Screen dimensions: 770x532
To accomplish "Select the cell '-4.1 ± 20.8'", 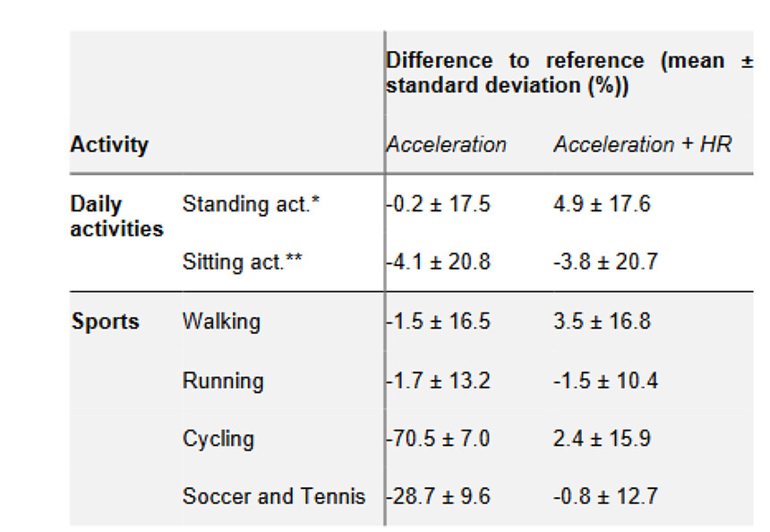I will 439,262.
